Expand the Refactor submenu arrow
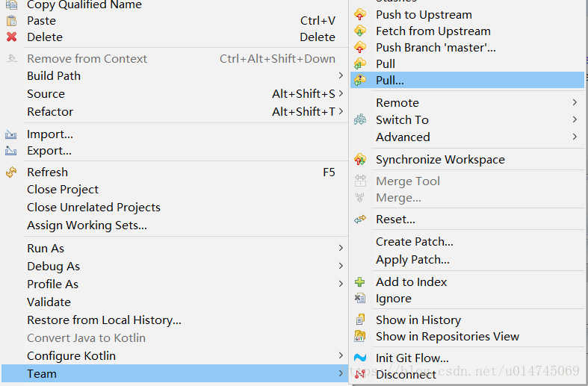The image size is (588, 386). (x=341, y=111)
